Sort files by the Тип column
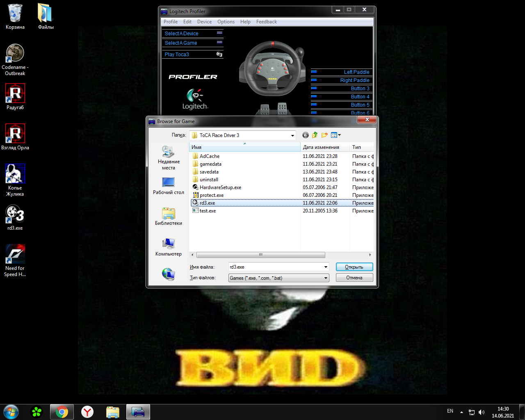525x420 pixels. (362, 147)
